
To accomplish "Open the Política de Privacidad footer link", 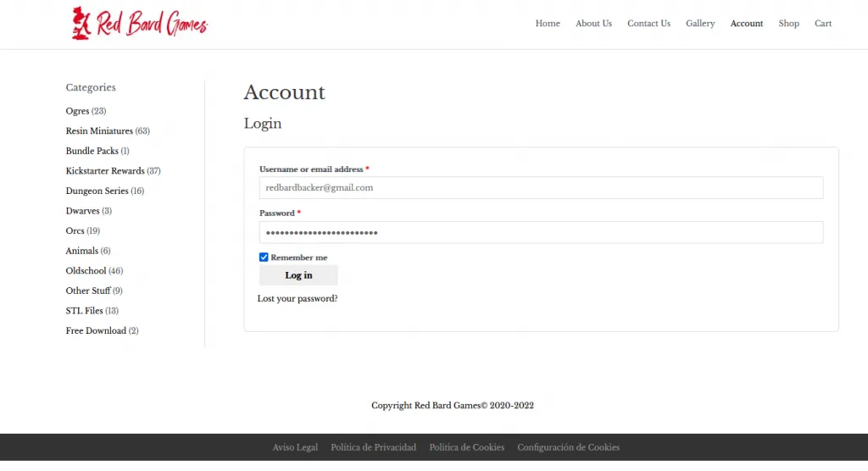I will tap(373, 447).
